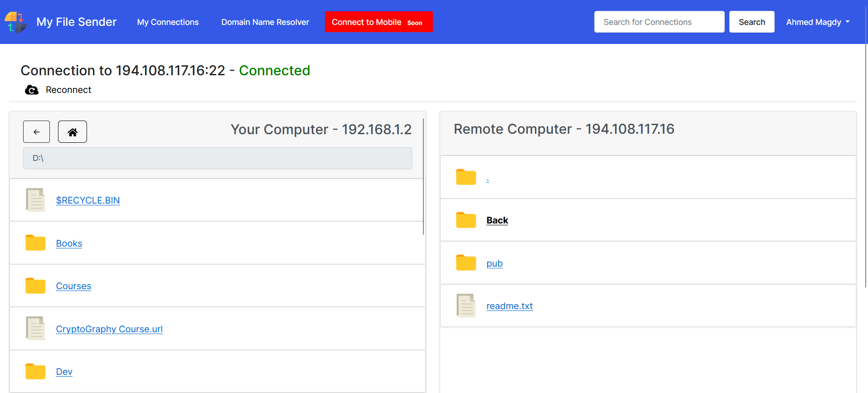Click the $RECYCLE.BIN file icon
Screen dimensions: 868x393
pyautogui.click(x=35, y=200)
